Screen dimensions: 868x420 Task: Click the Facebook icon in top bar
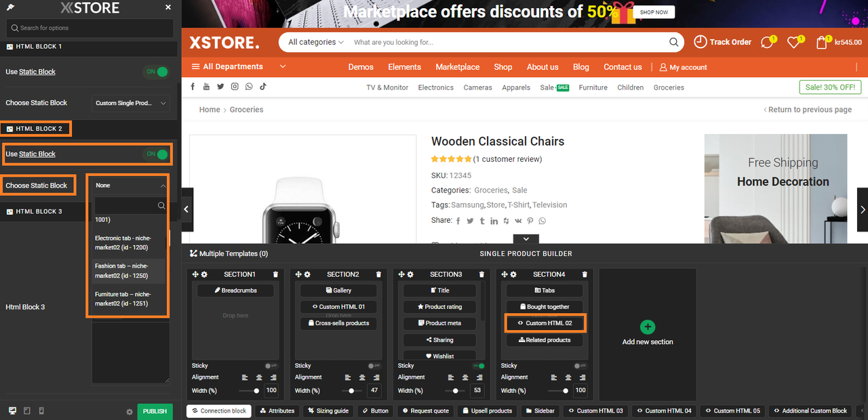pyautogui.click(x=192, y=87)
